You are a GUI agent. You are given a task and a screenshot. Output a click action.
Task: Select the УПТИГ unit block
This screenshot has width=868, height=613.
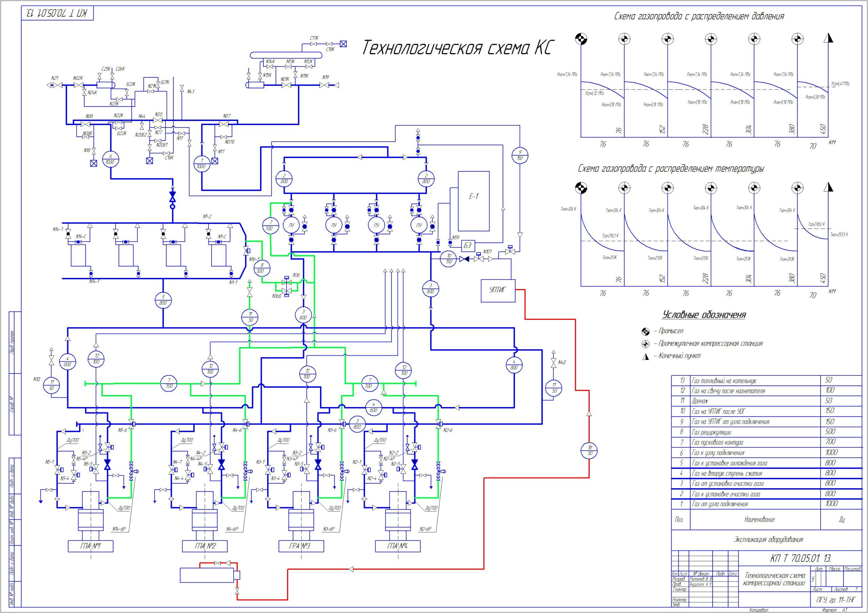tap(498, 291)
